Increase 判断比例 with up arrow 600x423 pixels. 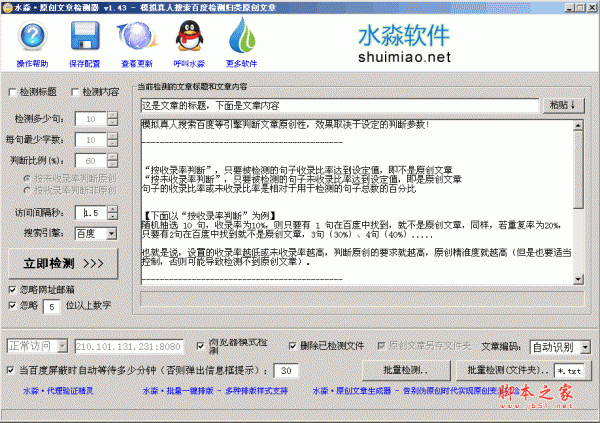[112, 157]
